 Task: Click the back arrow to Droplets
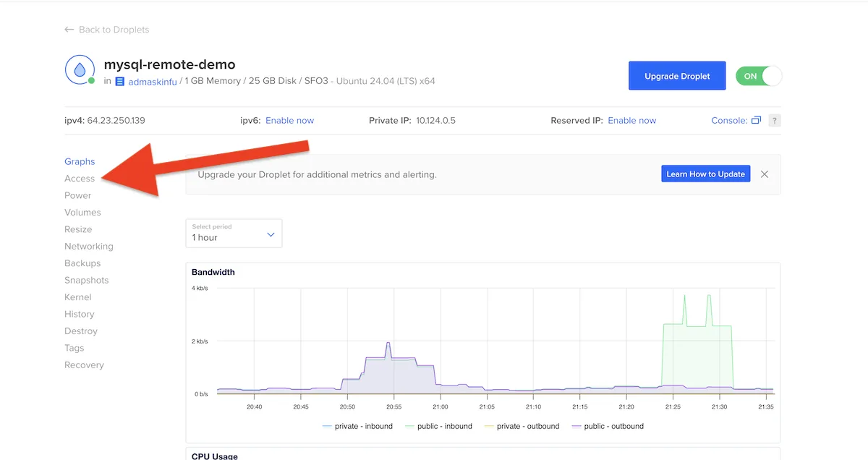pos(69,30)
